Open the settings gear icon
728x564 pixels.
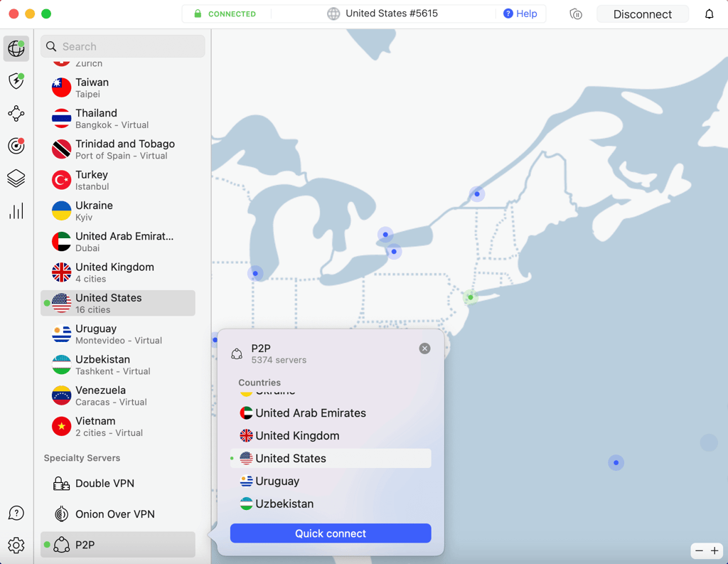click(16, 545)
